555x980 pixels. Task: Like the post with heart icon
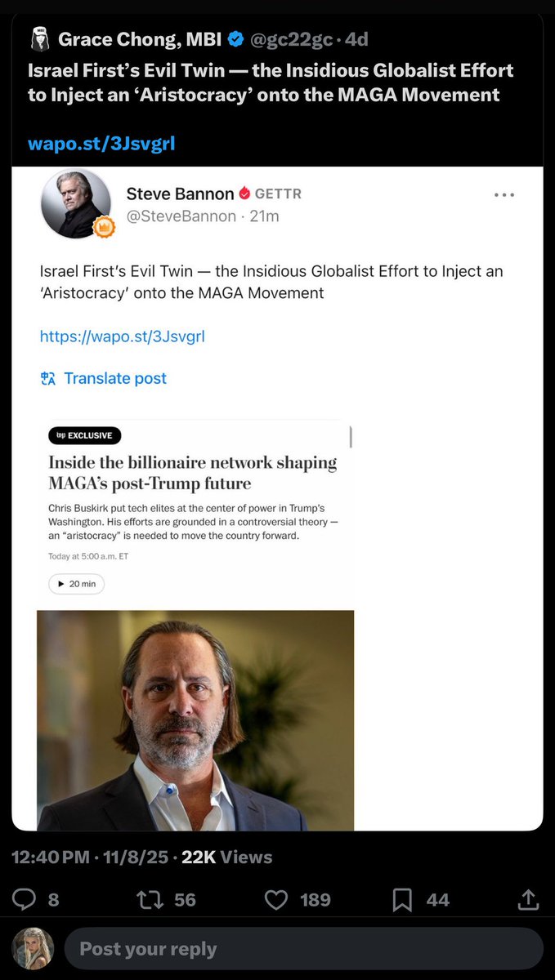point(277,899)
